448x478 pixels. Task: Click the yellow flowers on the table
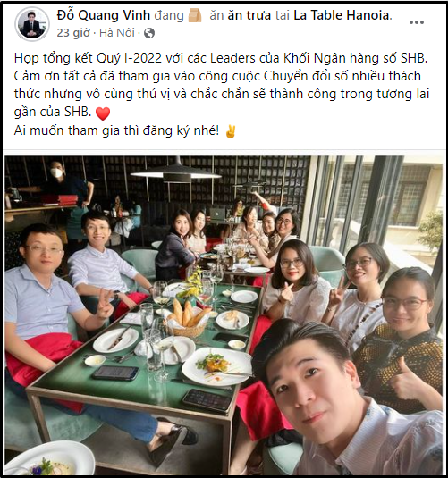pos(192,283)
